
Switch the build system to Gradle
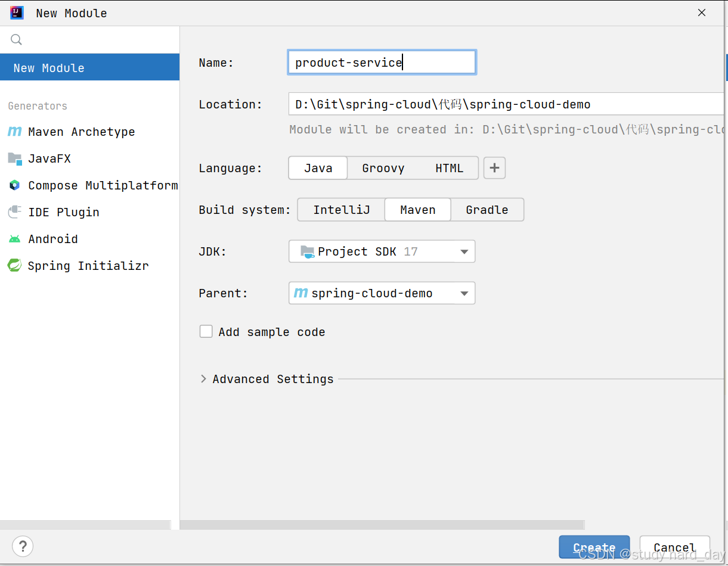(x=487, y=210)
